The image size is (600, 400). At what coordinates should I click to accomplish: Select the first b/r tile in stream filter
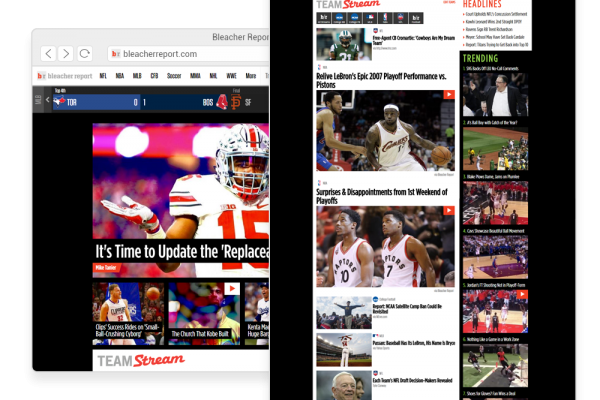(x=324, y=18)
